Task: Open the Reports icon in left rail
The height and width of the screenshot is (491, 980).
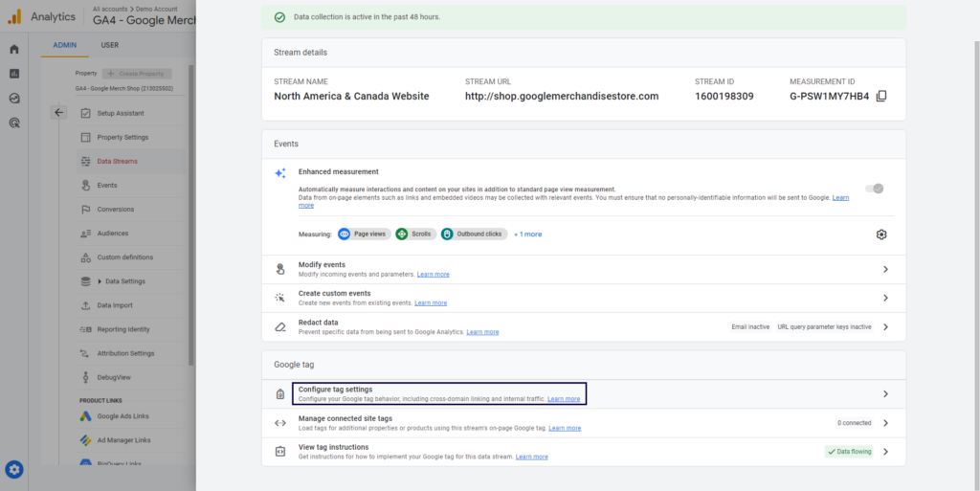Action: tap(14, 74)
